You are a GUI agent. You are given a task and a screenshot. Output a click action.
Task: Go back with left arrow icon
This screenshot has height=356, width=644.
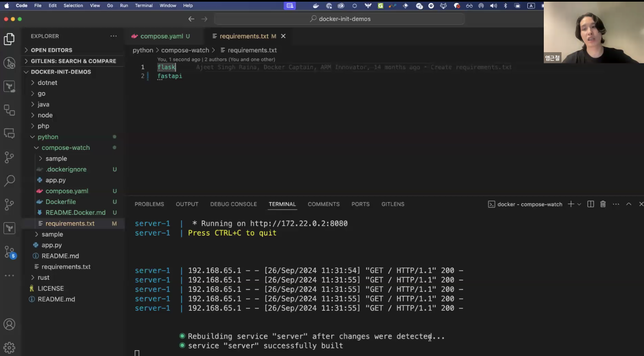point(191,19)
